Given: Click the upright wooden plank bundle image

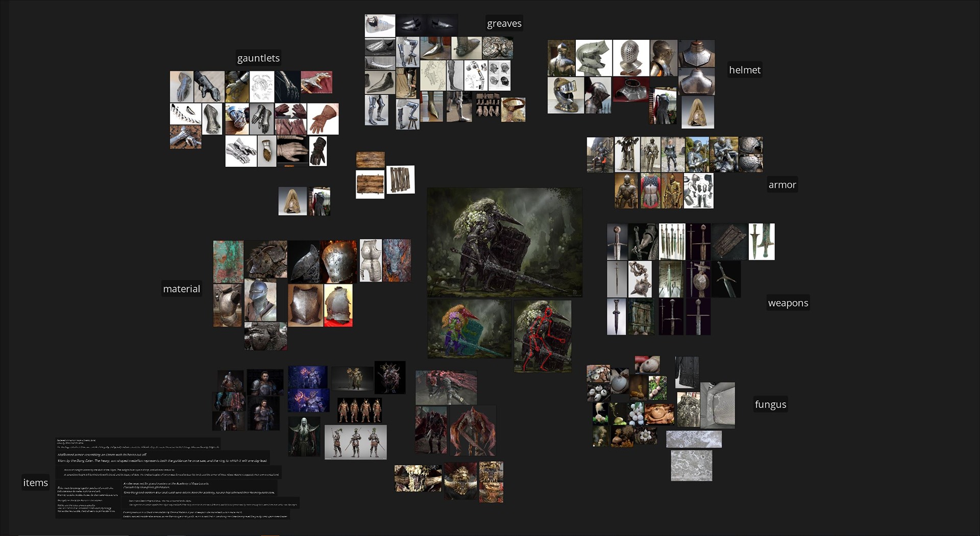Looking at the screenshot, I should pos(400,180).
